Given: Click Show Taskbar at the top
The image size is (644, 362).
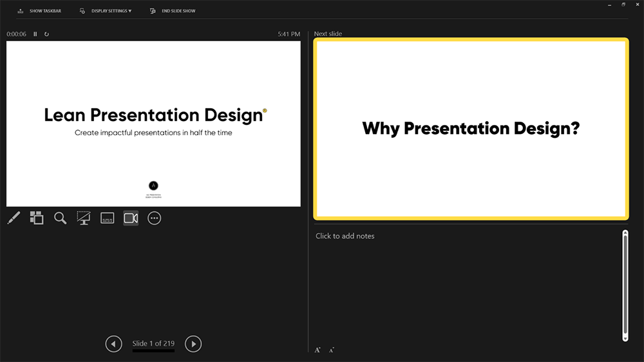Looking at the screenshot, I should (x=39, y=11).
